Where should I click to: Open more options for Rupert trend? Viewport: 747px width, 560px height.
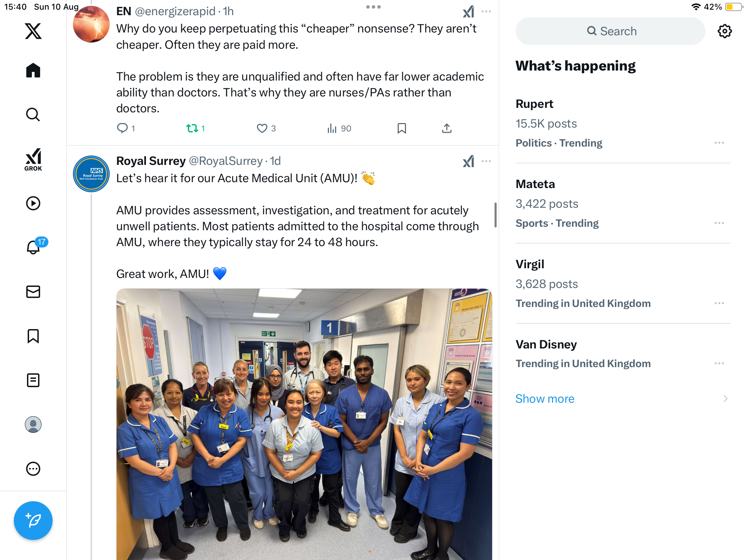click(719, 143)
